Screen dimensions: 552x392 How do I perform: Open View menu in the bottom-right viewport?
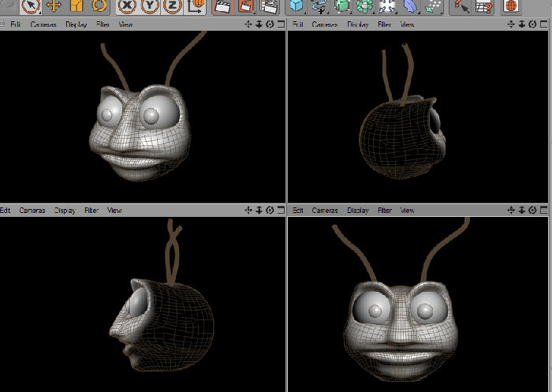tap(407, 211)
